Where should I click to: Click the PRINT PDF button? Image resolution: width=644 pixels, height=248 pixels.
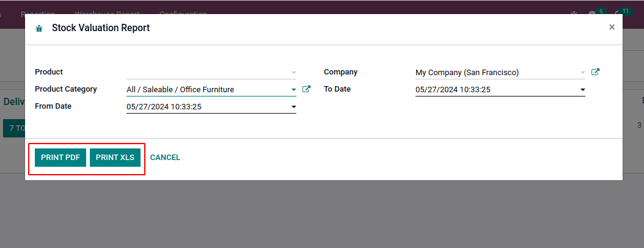(x=60, y=158)
